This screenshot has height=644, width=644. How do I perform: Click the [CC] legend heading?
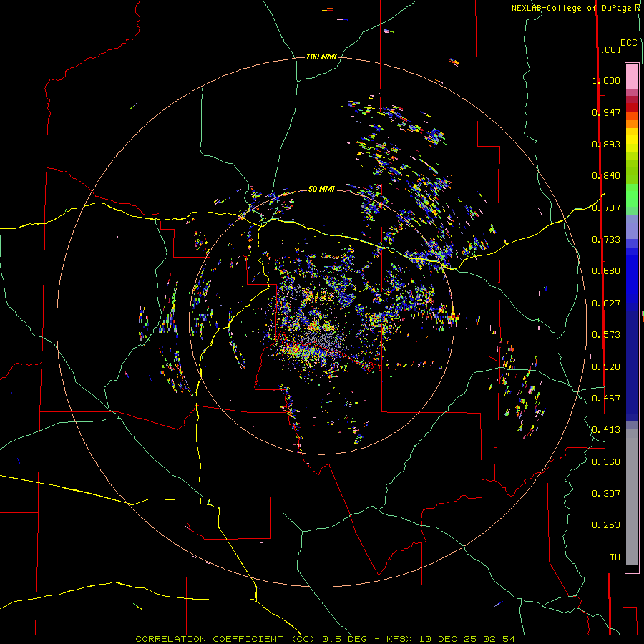click(610, 49)
